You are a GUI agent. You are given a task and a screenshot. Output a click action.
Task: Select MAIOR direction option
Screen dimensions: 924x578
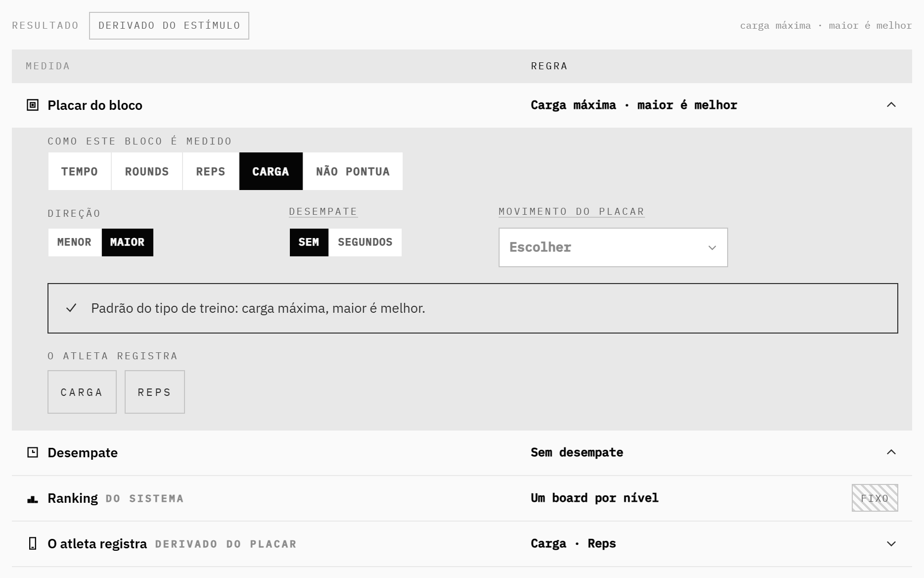tap(128, 242)
